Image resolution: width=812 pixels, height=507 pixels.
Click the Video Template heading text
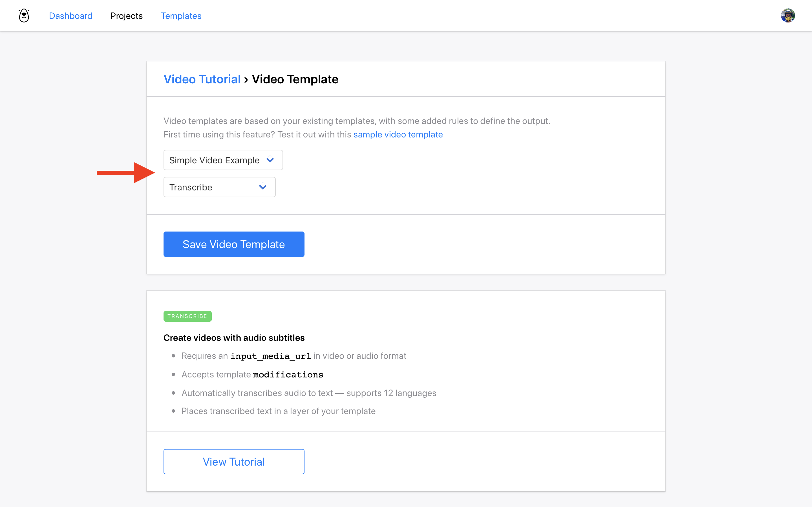[295, 79]
